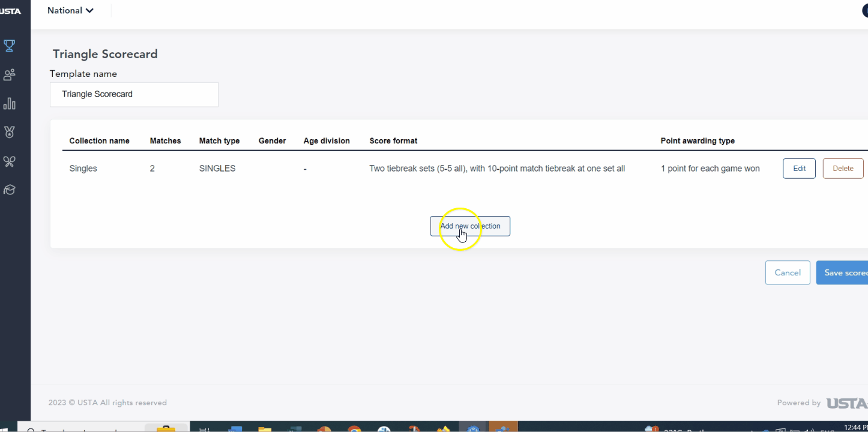This screenshot has height=432, width=868.
Task: Click the "Two tiebreak sets" score format text
Action: pyautogui.click(x=497, y=169)
